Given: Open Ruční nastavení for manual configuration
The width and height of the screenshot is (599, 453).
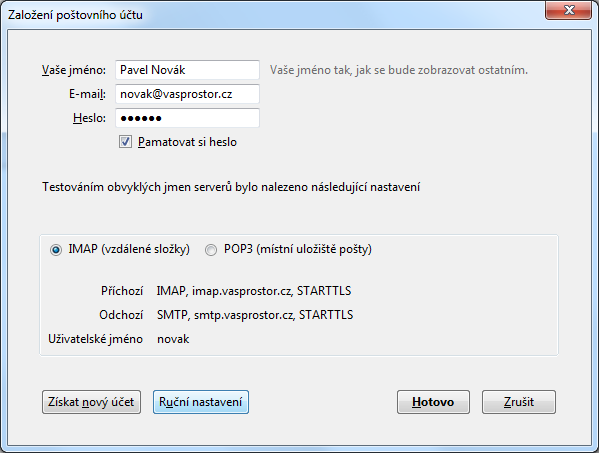Looking at the screenshot, I should (x=201, y=402).
